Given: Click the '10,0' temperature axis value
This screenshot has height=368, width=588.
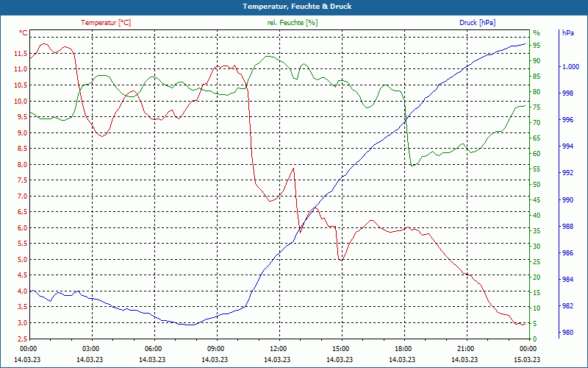Looking at the screenshot, I should click(x=21, y=101).
